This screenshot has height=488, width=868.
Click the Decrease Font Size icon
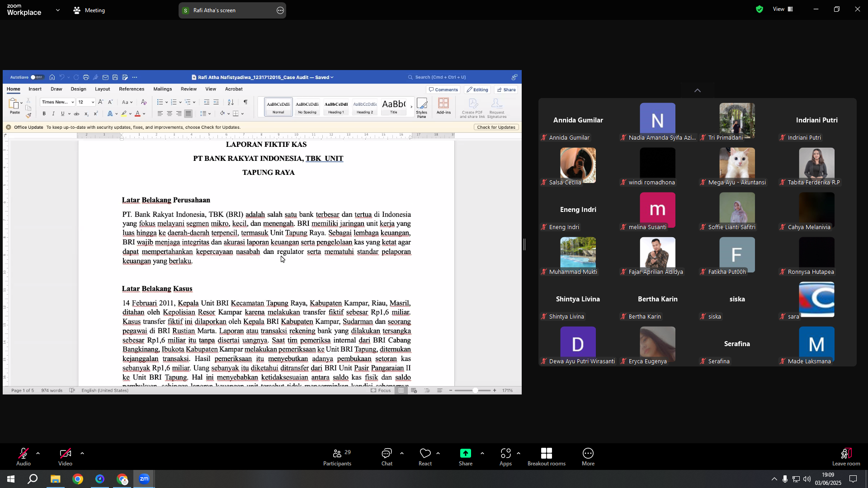[x=110, y=102]
